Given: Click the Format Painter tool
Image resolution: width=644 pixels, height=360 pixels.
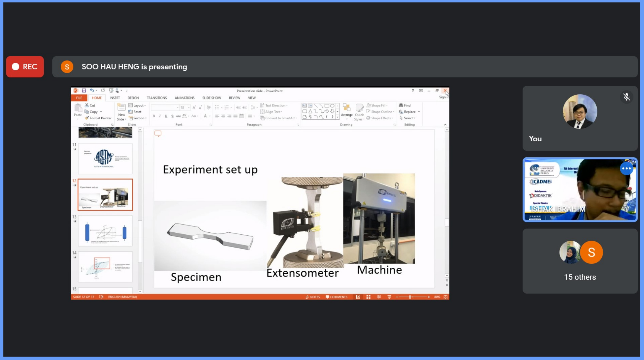Looking at the screenshot, I should 98,118.
